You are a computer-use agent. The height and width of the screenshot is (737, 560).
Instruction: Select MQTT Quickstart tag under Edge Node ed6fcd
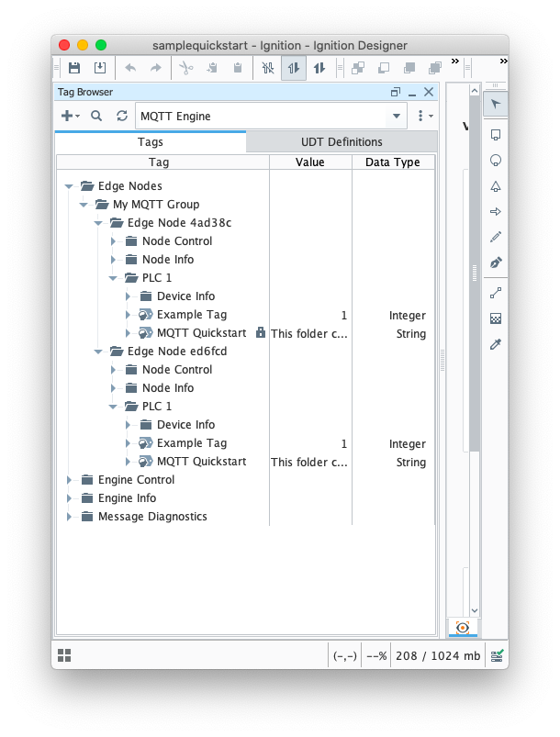pos(202,462)
